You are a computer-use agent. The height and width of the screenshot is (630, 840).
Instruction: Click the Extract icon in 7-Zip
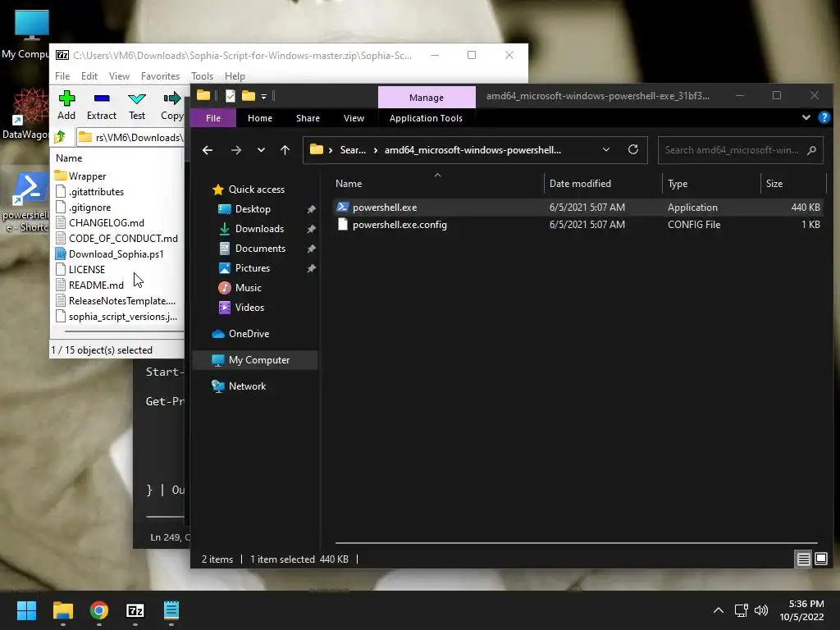101,106
